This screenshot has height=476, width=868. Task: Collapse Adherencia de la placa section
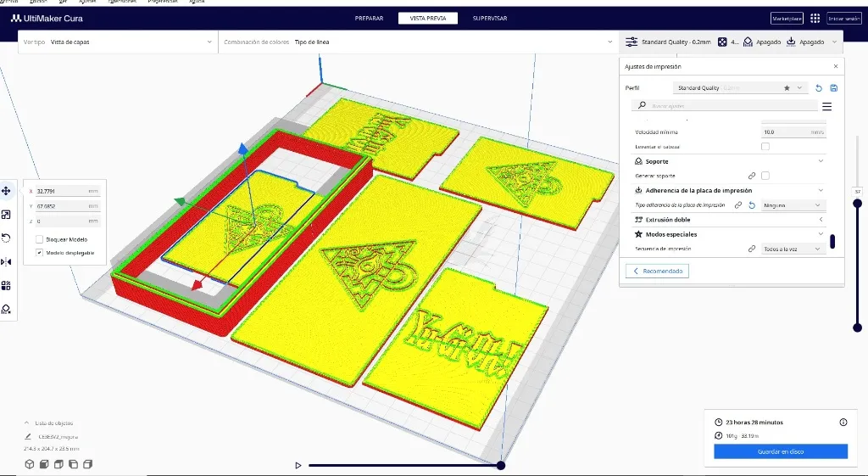821,190
